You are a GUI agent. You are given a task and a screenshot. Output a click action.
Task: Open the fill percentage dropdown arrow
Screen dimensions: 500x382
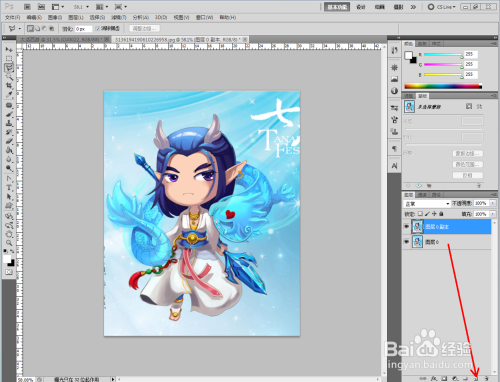click(x=493, y=214)
